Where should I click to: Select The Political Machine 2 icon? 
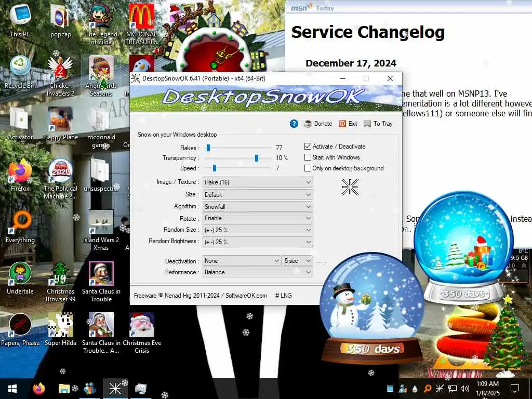[60, 179]
